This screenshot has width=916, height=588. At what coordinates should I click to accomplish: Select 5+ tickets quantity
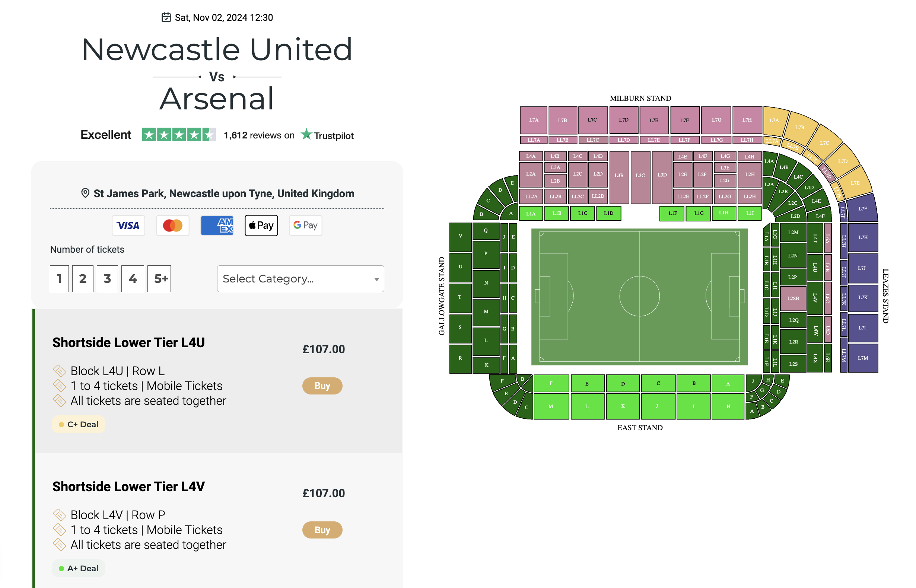[159, 279]
